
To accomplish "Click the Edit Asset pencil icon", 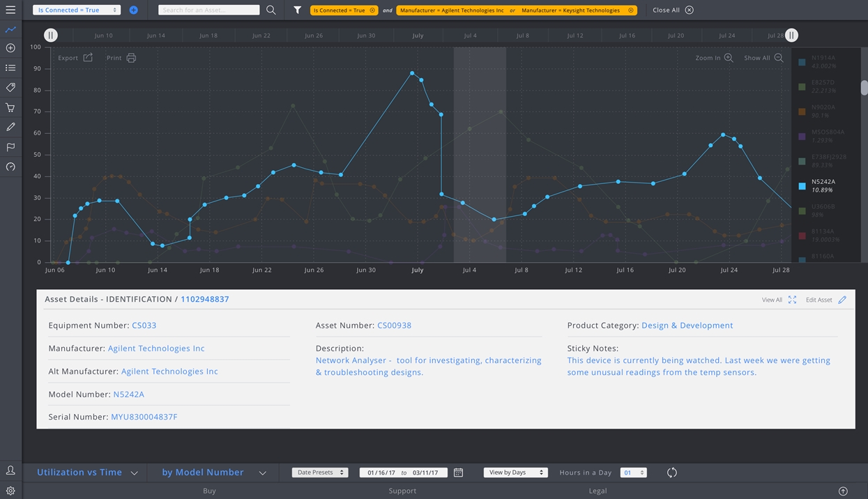I will 842,300.
